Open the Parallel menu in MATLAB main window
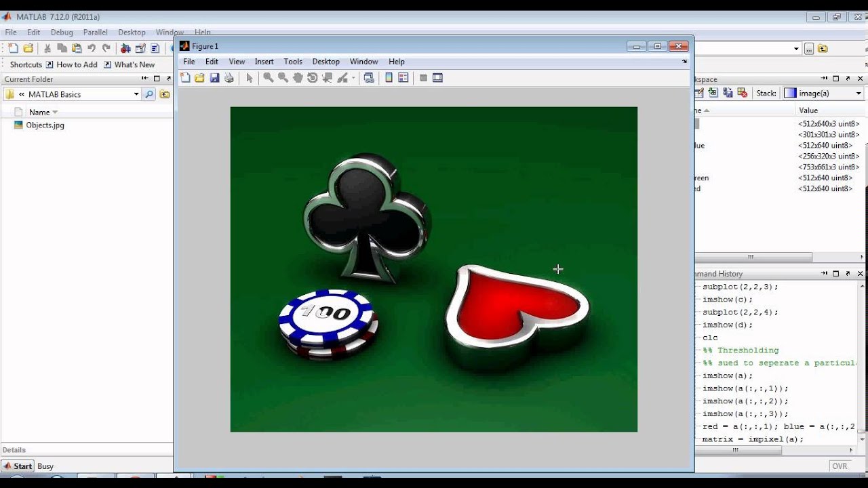This screenshot has width=868, height=488. (x=96, y=32)
